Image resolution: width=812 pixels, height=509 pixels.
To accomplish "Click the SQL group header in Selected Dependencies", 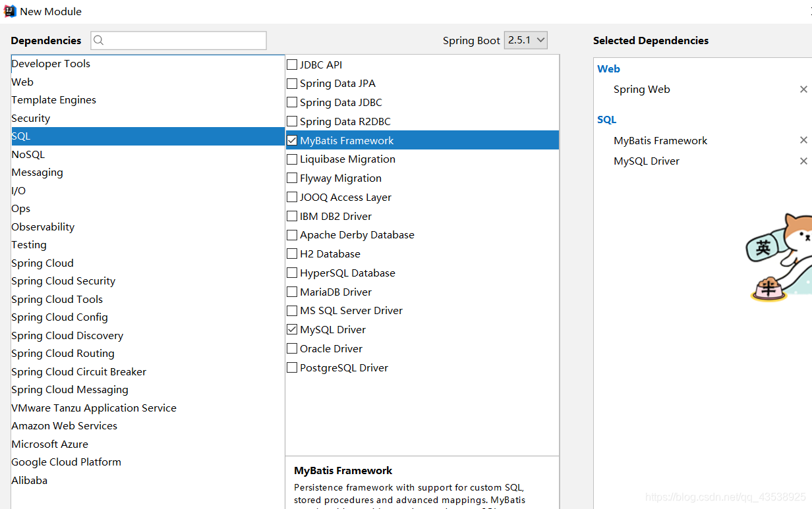I will point(607,120).
